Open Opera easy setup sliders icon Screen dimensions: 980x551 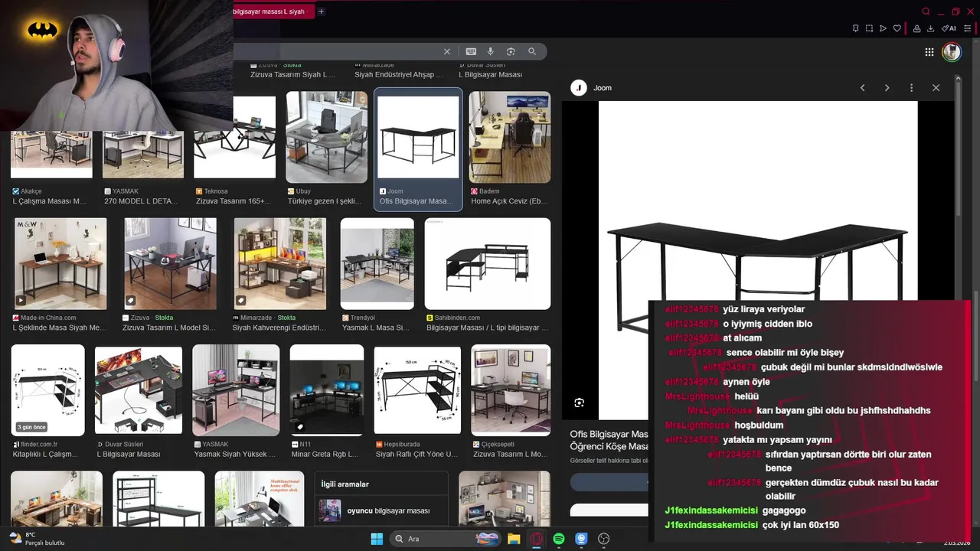coord(968,28)
